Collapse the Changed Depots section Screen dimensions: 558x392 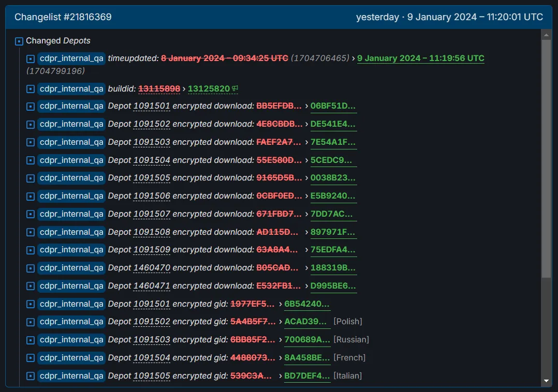point(19,41)
